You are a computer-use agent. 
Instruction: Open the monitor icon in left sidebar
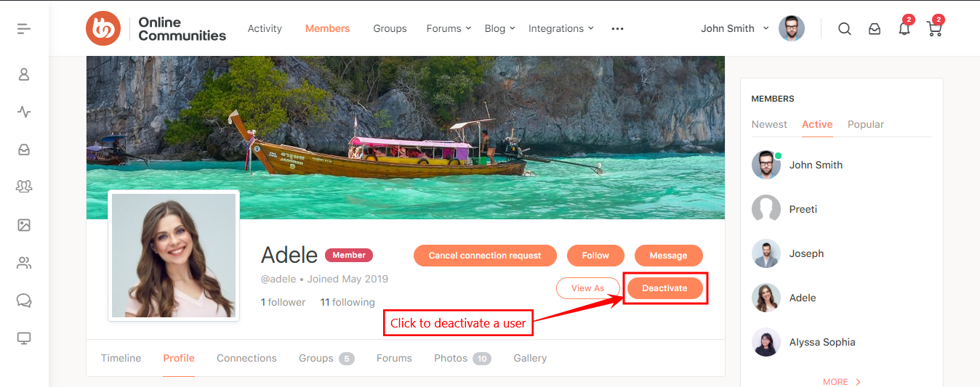click(x=24, y=338)
